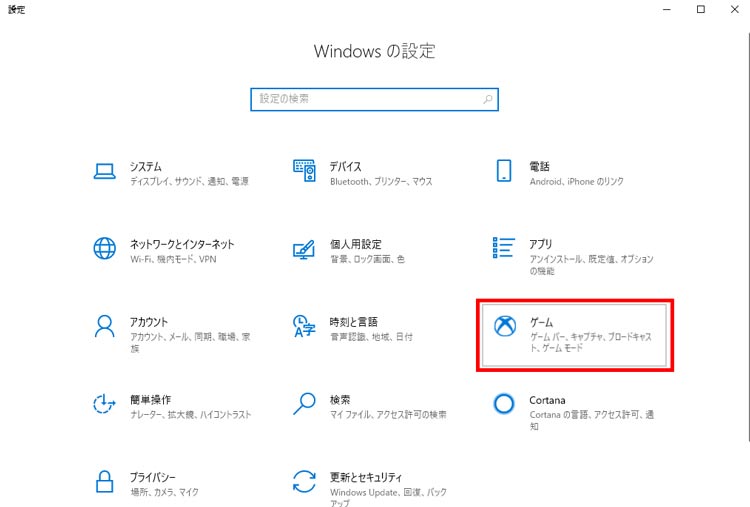Click the デバイス keyboard and speaker icon
The height and width of the screenshot is (507, 750).
[x=304, y=171]
